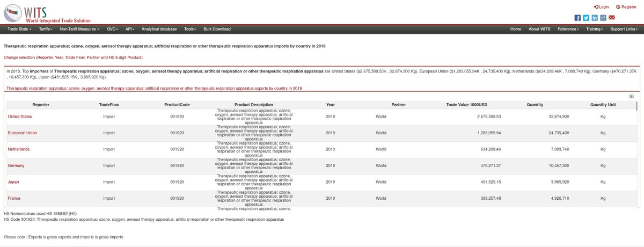Open About WITS page

pos(539,29)
